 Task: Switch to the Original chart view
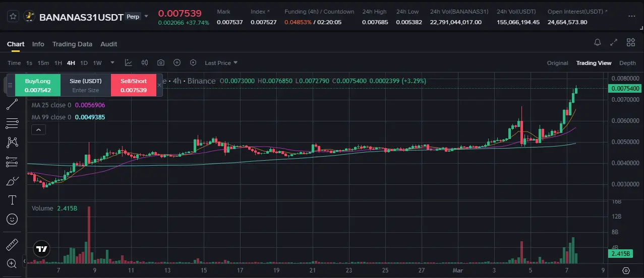tap(557, 63)
